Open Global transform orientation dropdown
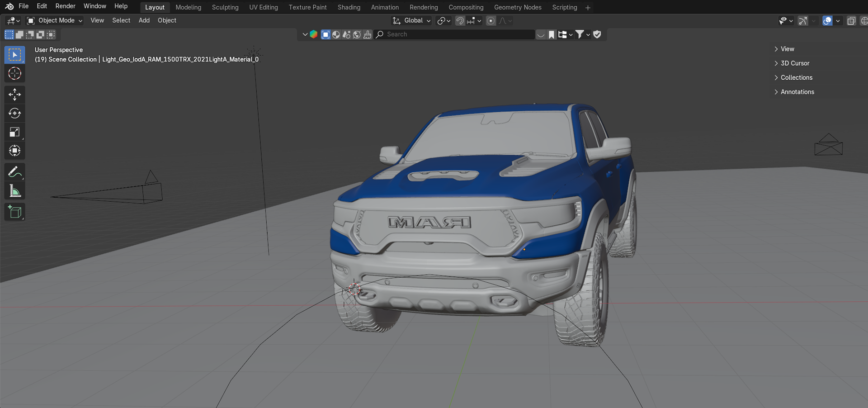This screenshot has width=868, height=408. [411, 21]
